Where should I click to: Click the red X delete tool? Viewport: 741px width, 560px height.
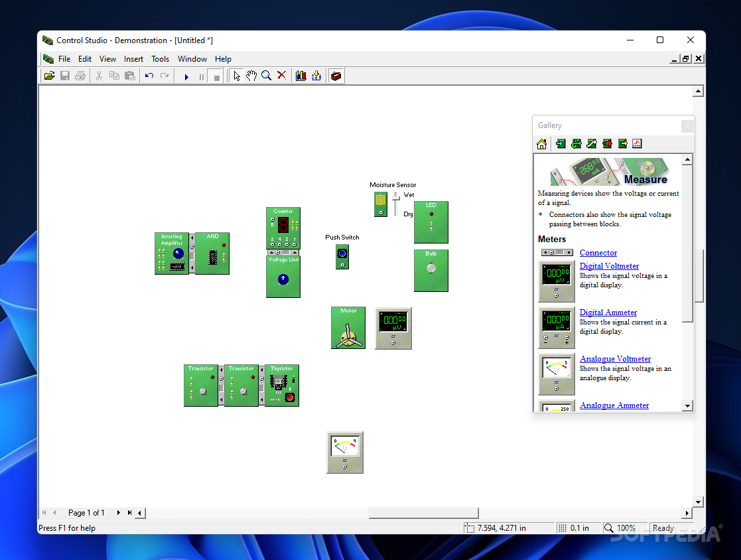(x=282, y=76)
